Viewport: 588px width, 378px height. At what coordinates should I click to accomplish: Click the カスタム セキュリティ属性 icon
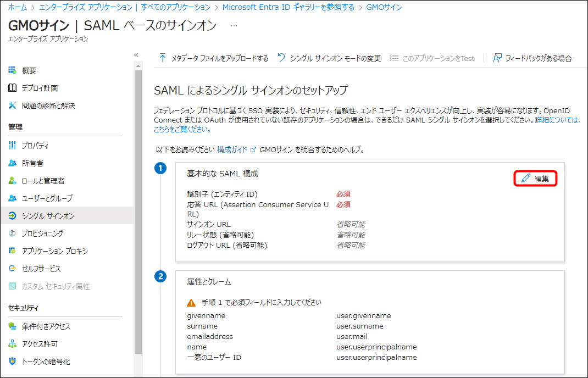tap(13, 286)
